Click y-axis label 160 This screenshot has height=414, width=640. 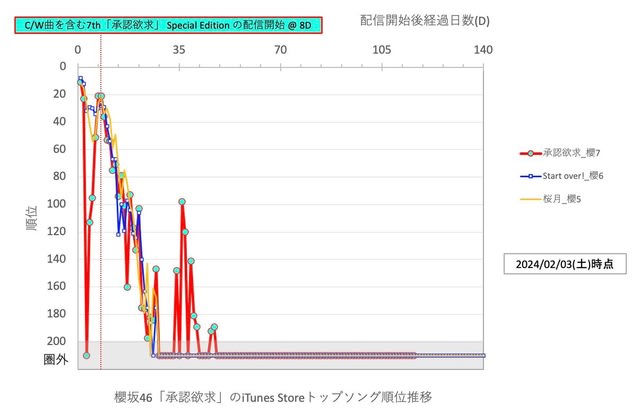[56, 286]
